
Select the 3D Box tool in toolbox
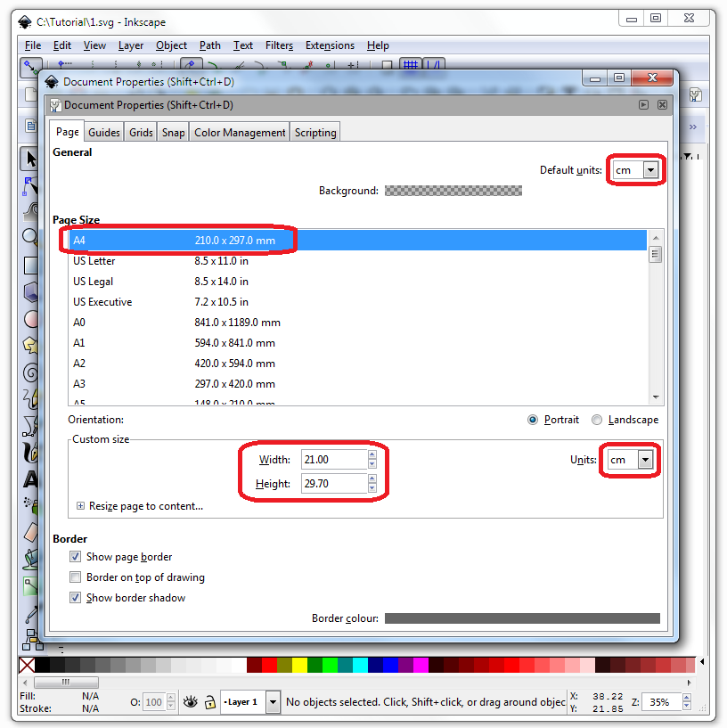coord(30,292)
